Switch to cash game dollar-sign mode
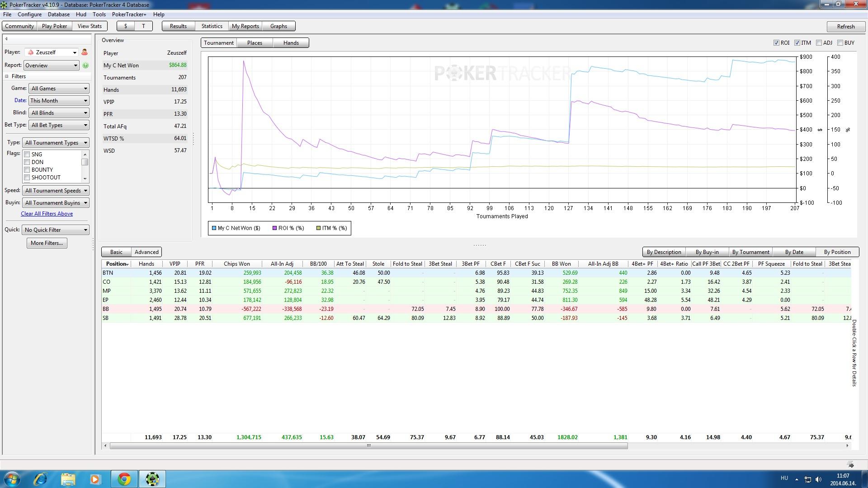 126,26
